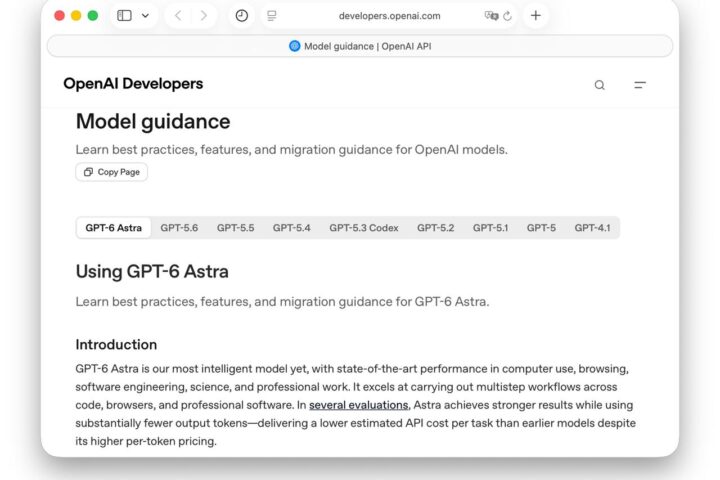
Task: Open the several evaluations link
Action: tap(359, 405)
